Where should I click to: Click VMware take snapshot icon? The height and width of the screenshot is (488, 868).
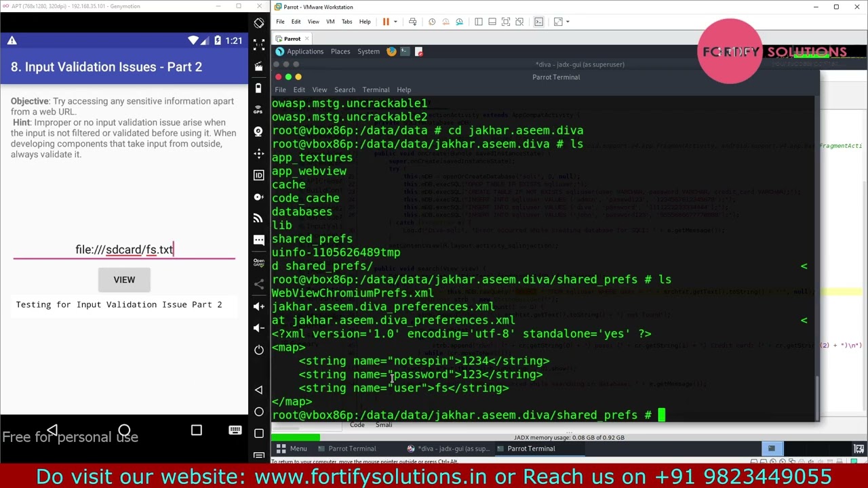[x=432, y=22]
